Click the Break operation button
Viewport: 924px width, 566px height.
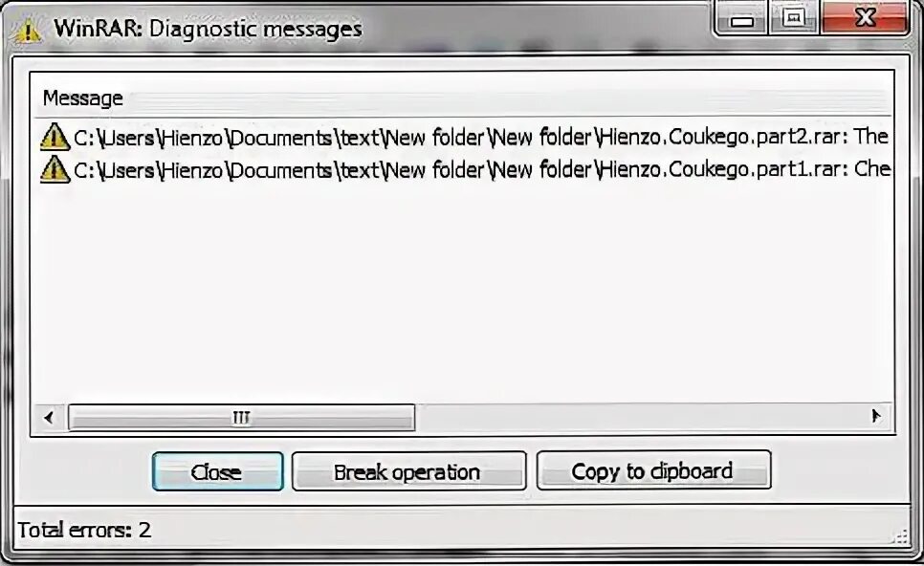[408, 471]
